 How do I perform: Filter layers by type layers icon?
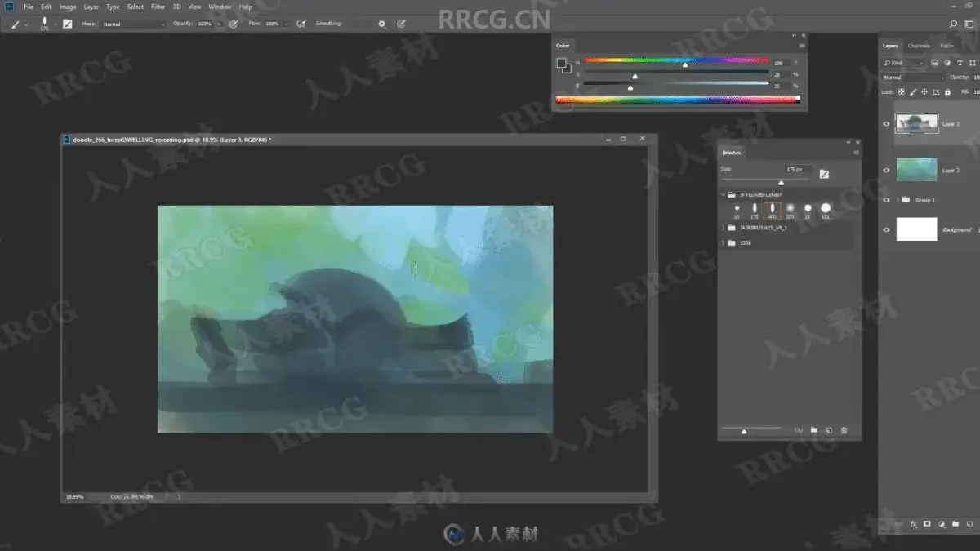[960, 63]
